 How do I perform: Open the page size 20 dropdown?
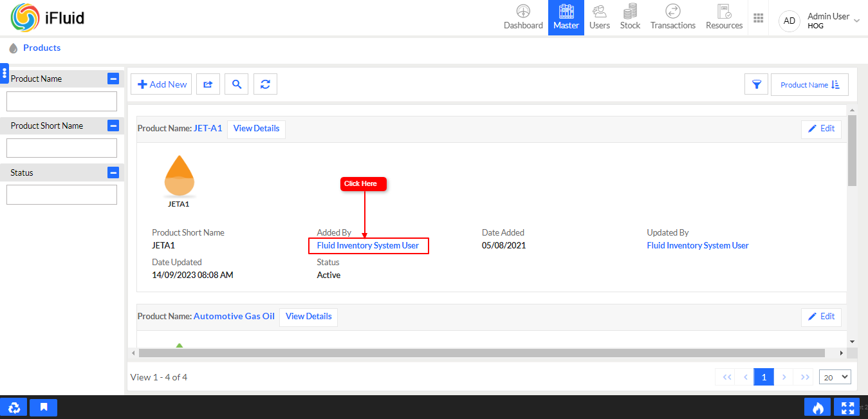point(835,377)
